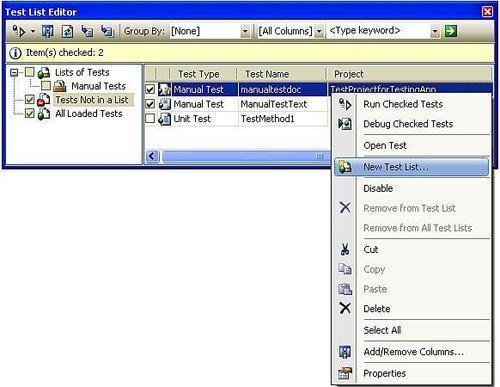Select Lists of Tests tree item
The image size is (500, 387).
pos(82,72)
